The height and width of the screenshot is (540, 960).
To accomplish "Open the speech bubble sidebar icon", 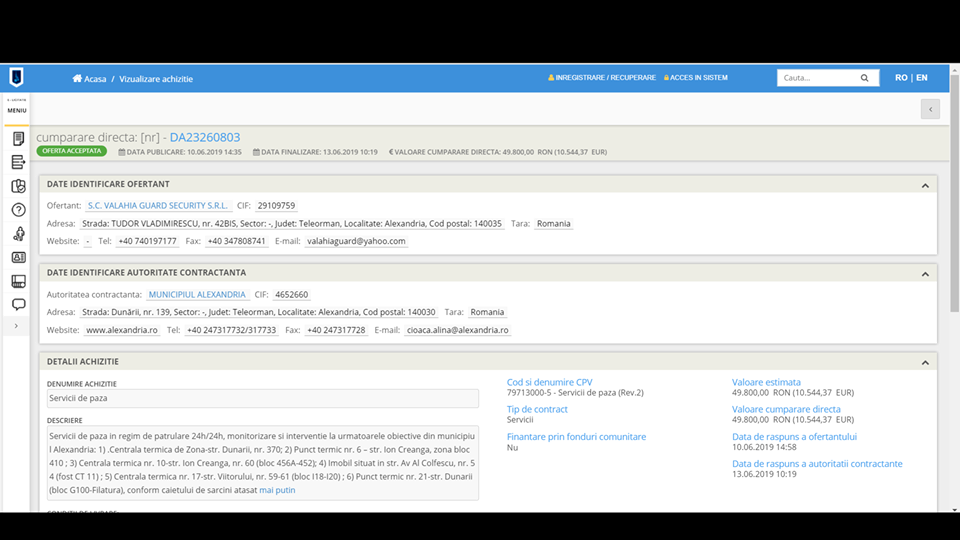I will pos(18,304).
